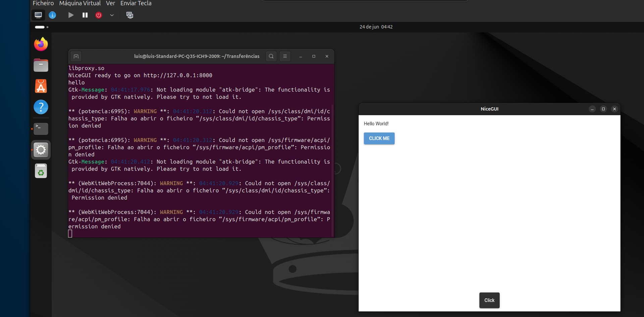
Task: Click the virtual machine console display icon
Action: [x=38, y=15]
